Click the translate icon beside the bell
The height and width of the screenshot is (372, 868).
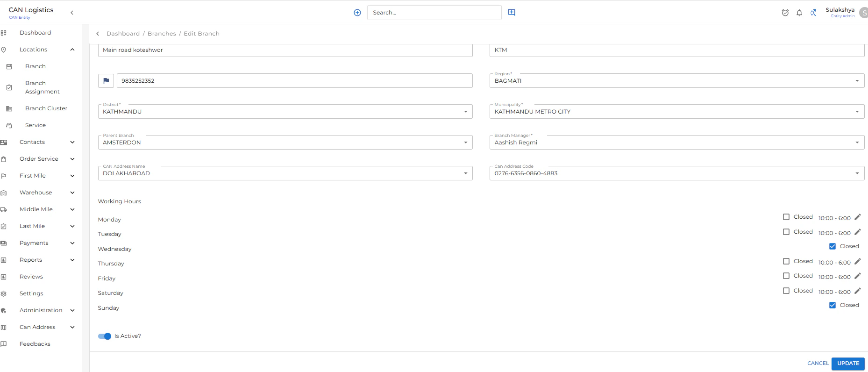[x=813, y=13]
